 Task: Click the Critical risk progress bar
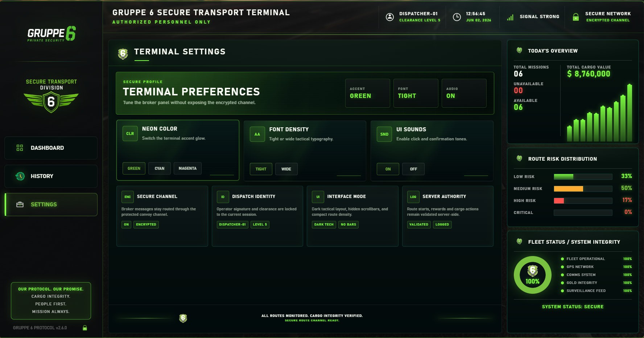click(x=583, y=213)
